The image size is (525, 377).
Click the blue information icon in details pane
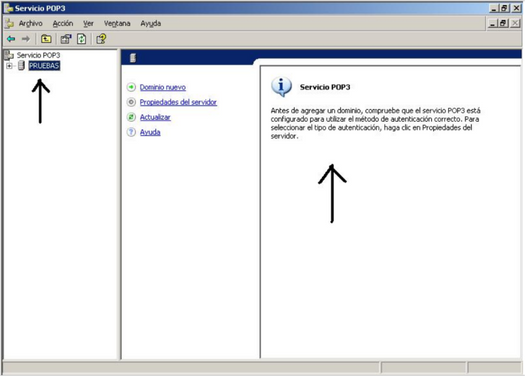281,87
